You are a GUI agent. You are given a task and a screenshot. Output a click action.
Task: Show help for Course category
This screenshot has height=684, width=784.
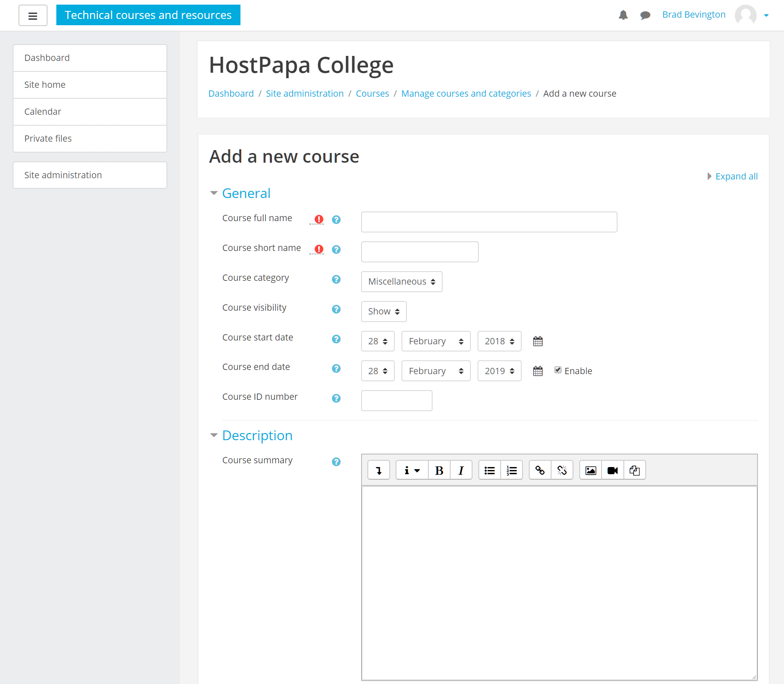(336, 279)
